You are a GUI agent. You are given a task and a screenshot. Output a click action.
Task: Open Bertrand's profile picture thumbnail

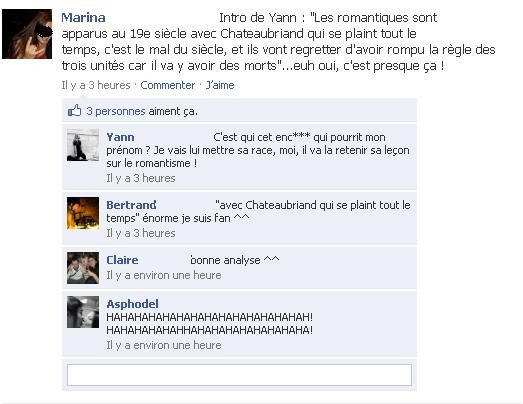coord(83,213)
